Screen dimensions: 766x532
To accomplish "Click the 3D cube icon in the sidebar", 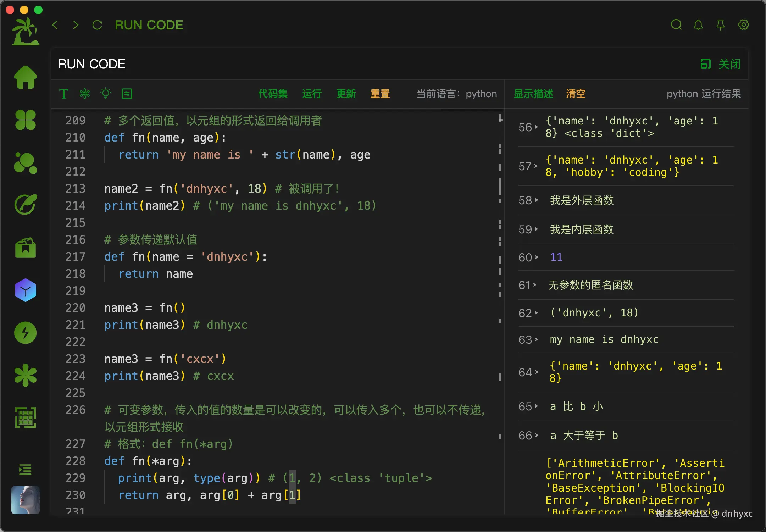I will 25,290.
